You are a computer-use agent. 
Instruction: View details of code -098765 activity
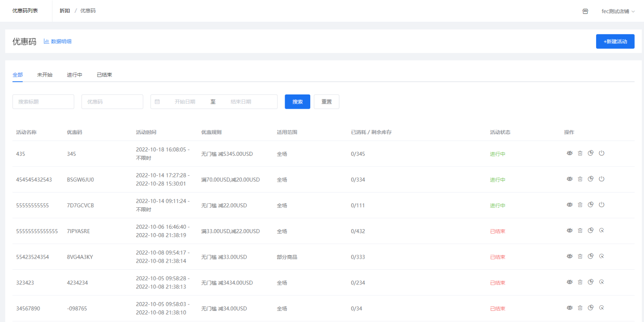pyautogui.click(x=569, y=308)
